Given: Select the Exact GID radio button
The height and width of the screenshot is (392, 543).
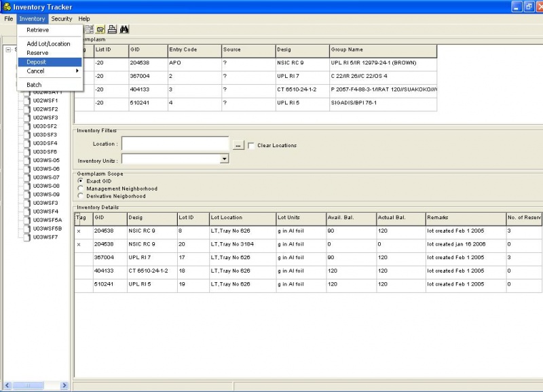Looking at the screenshot, I should point(81,181).
